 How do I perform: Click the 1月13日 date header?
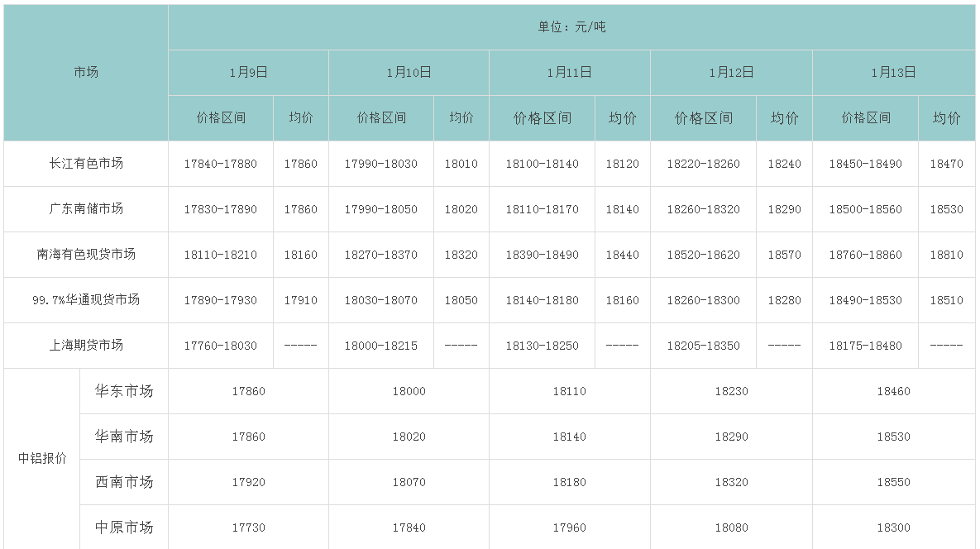[893, 73]
